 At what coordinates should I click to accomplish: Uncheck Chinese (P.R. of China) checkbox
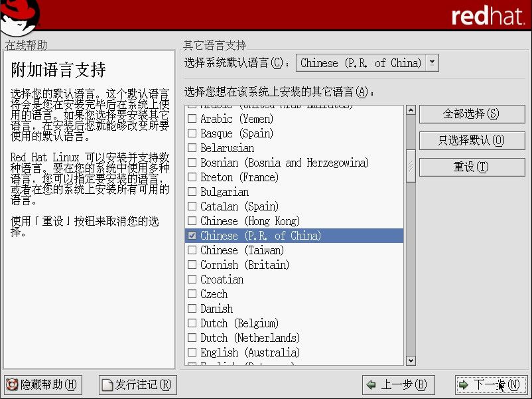(192, 235)
